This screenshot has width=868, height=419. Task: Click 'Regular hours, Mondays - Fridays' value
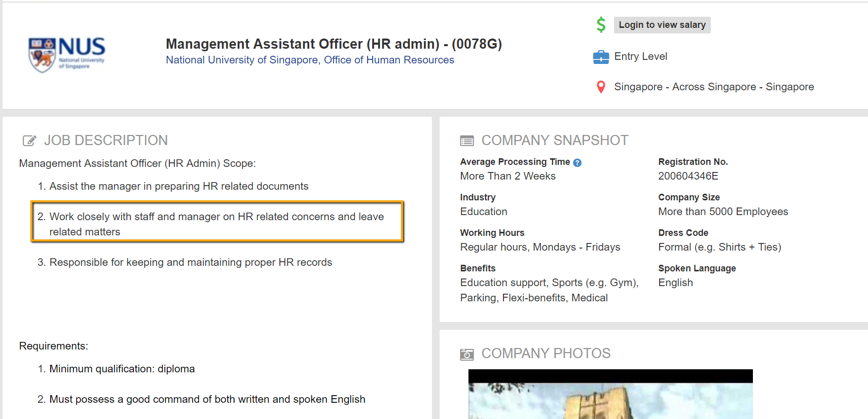[540, 247]
